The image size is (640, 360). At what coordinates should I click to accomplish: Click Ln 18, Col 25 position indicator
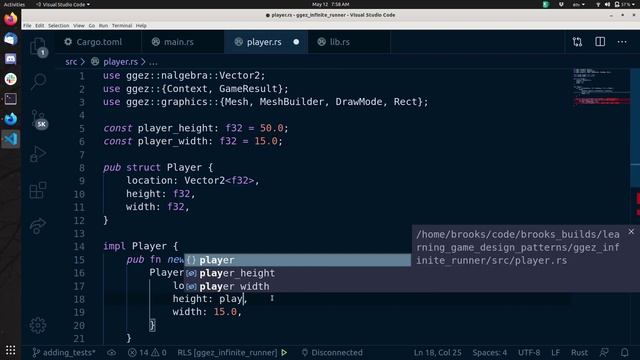click(438, 353)
